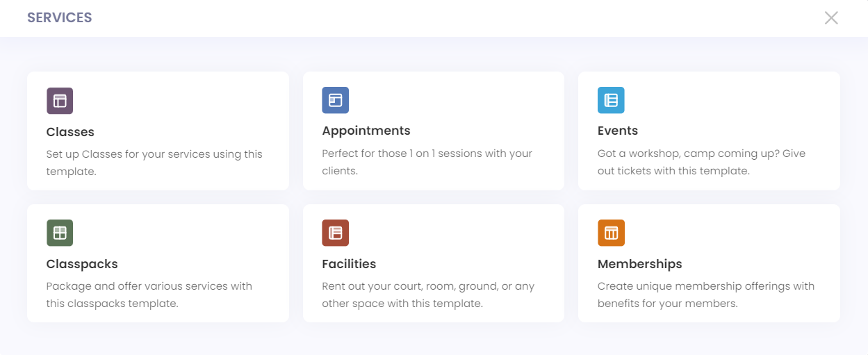Click the green Classpacks template icon
The width and height of the screenshot is (868, 355).
click(60, 233)
